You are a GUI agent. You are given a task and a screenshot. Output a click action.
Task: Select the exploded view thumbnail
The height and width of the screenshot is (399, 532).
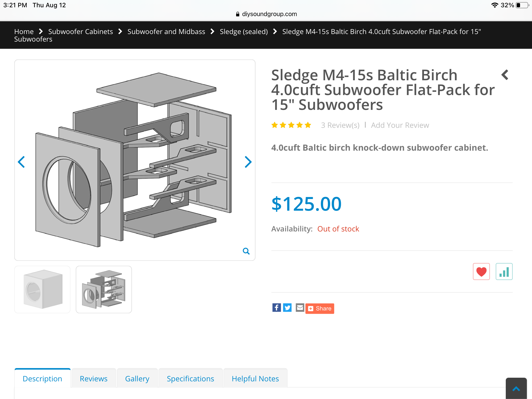pyautogui.click(x=104, y=289)
